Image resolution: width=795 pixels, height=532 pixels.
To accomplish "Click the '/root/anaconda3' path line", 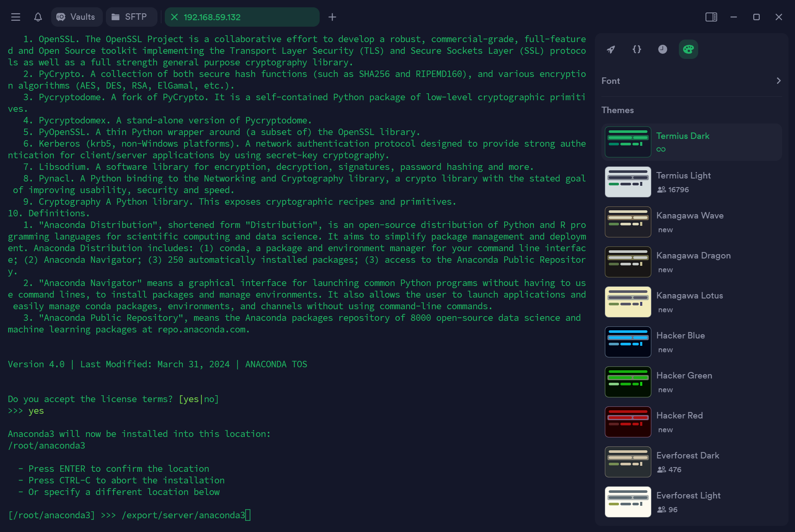I will [x=46, y=446].
